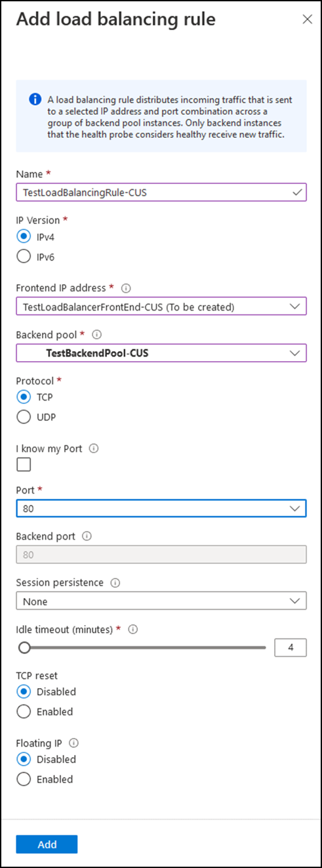Click the blue Add button
The width and height of the screenshot is (322, 868).
[x=47, y=844]
